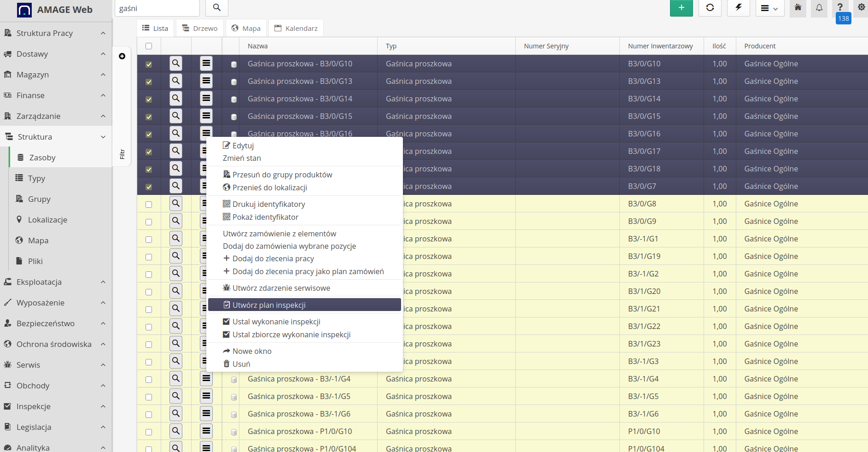
Task: Open the help question mark icon
Action: 840,7
